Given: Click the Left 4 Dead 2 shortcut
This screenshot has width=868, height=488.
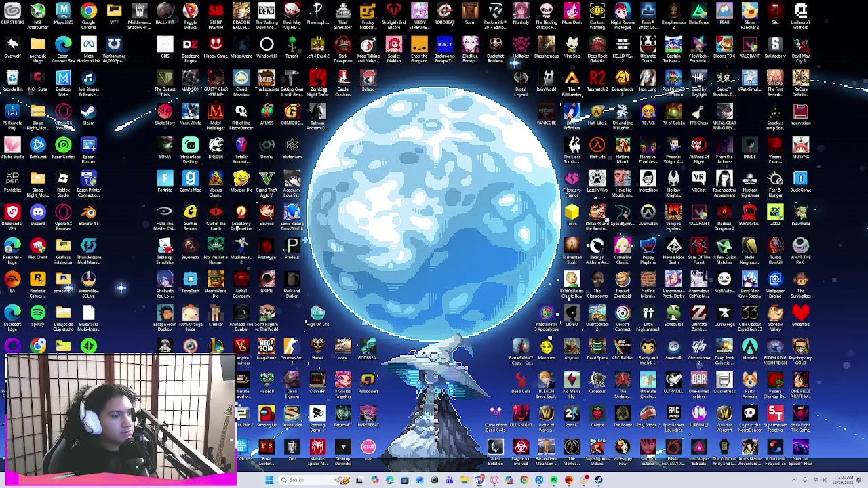Looking at the screenshot, I should coord(317,48).
